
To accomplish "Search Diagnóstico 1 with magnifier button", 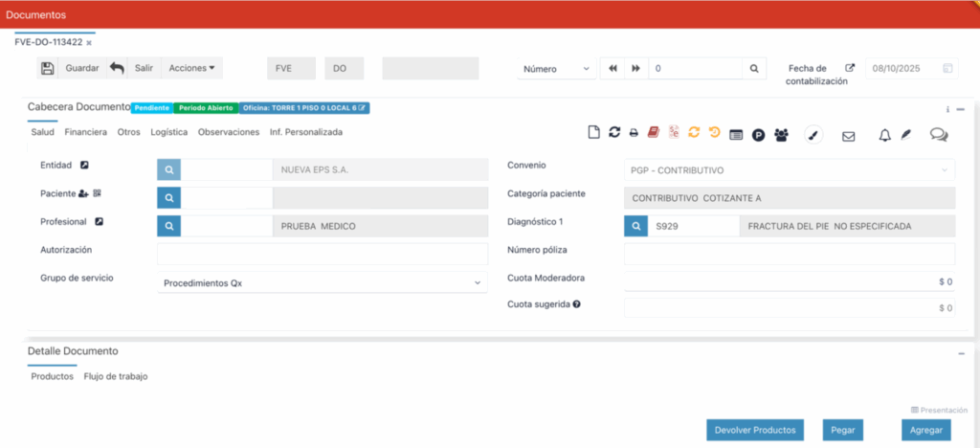I will [635, 226].
